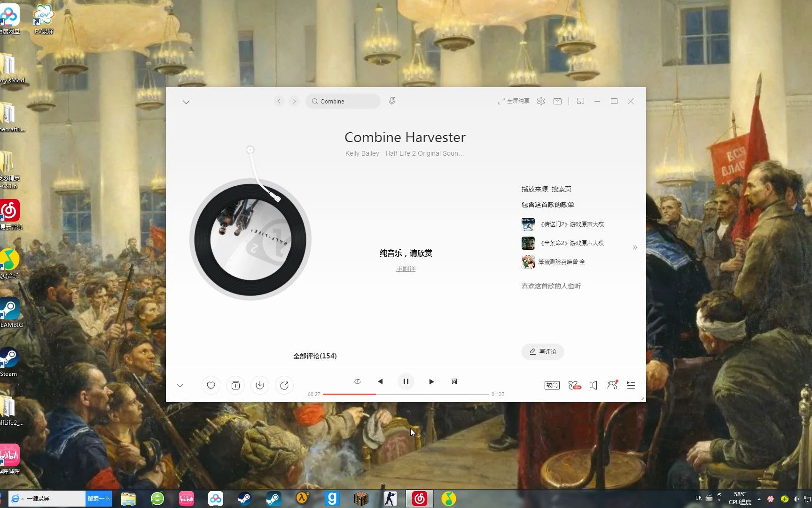Click the 写评论 write-comment button

tap(543, 352)
